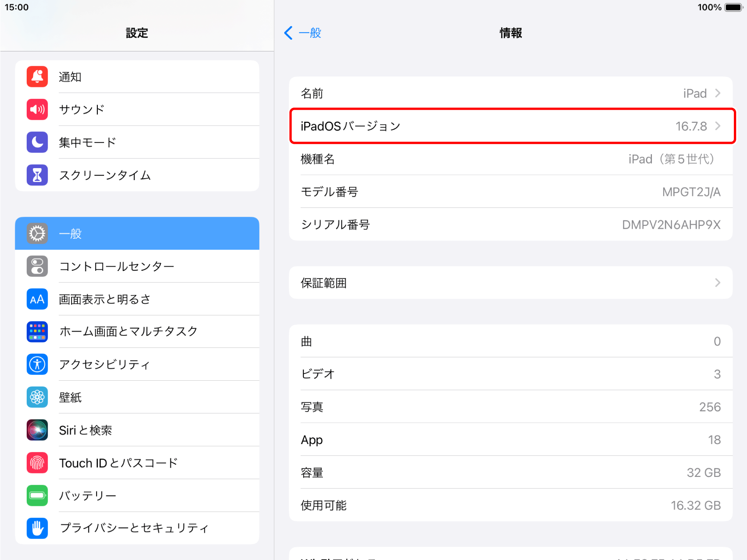
Task: Open スクリーンタイム hourglass icon
Action: click(x=37, y=175)
